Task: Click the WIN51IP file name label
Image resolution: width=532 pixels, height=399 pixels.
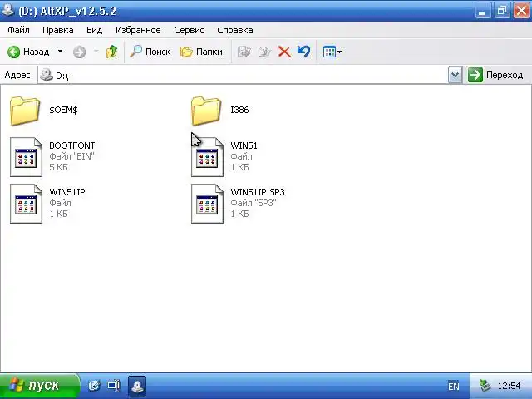Action: 67,192
